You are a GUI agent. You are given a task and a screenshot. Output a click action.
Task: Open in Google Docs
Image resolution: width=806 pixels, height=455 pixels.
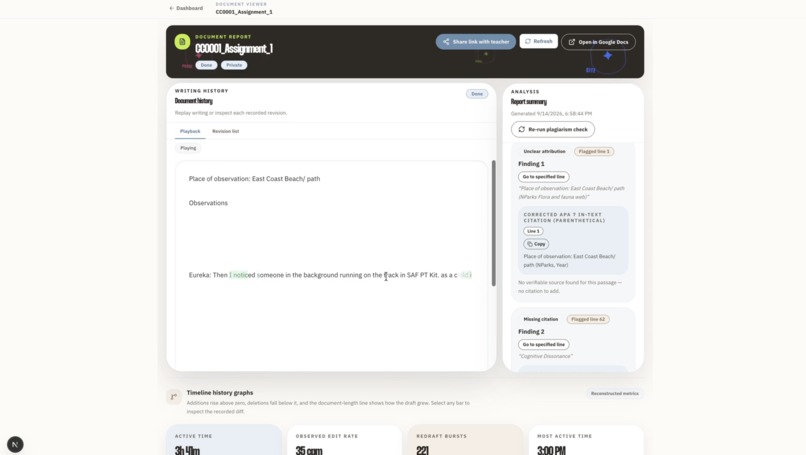598,42
